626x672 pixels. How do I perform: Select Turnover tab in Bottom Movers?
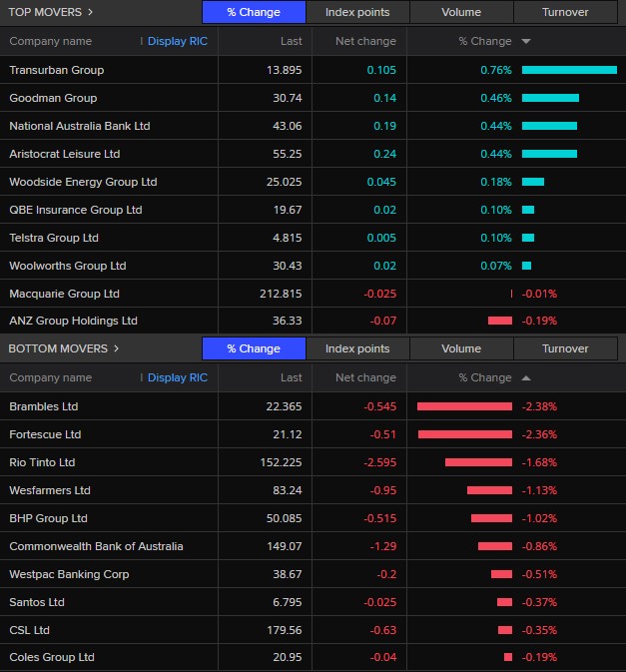pyautogui.click(x=565, y=349)
